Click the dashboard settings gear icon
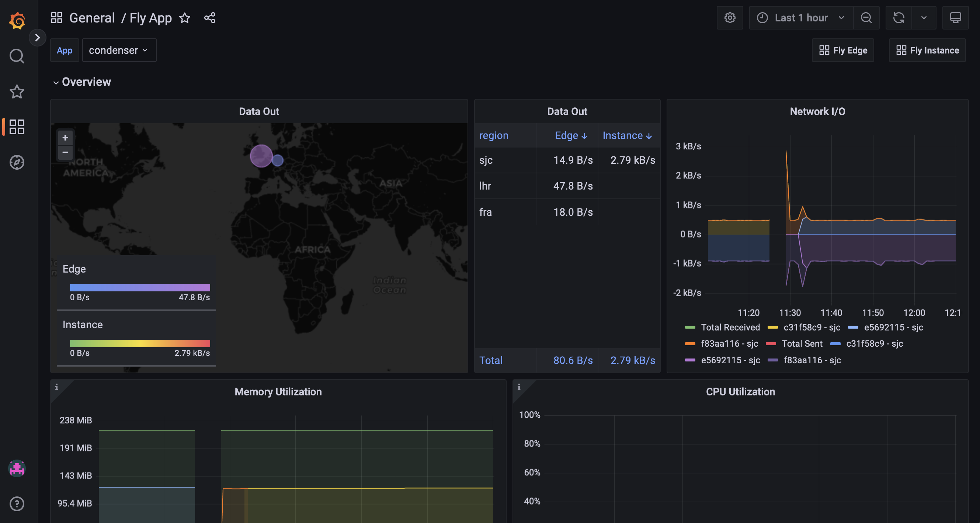 [x=730, y=17]
